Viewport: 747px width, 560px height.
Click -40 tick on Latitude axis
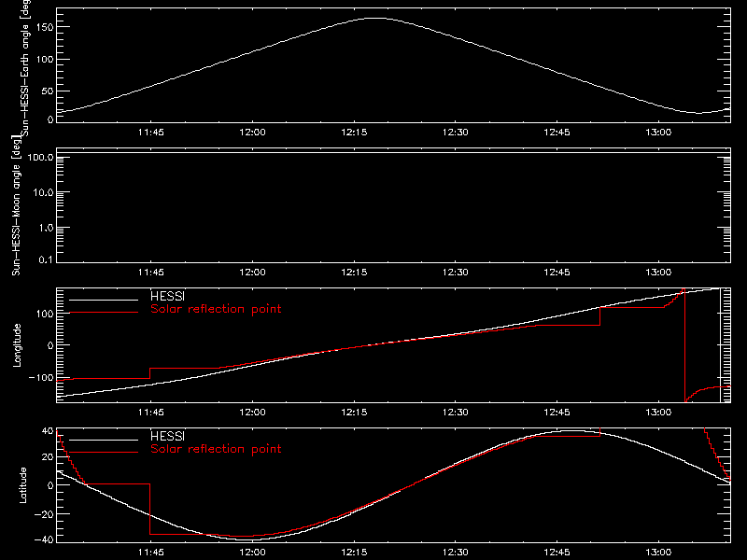click(x=44, y=540)
